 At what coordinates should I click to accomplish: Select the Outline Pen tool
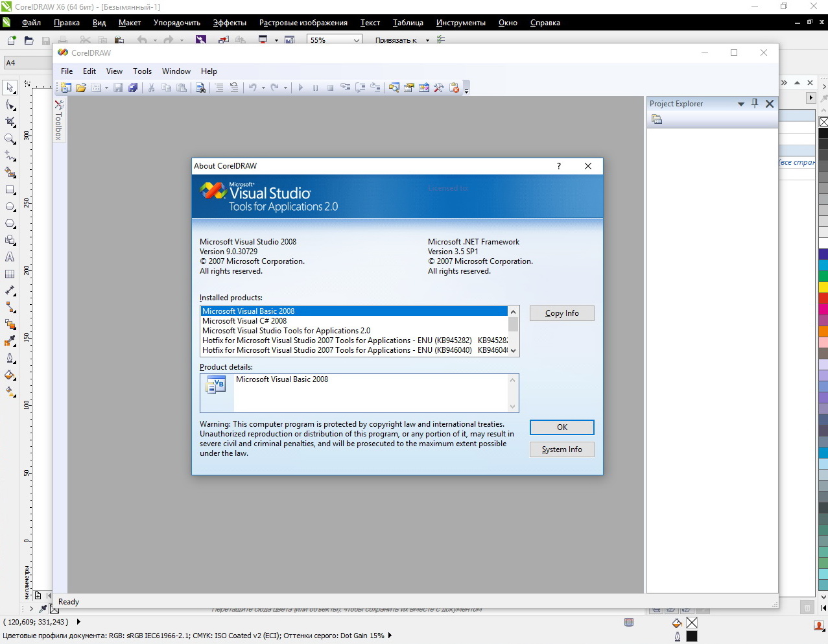pyautogui.click(x=10, y=359)
